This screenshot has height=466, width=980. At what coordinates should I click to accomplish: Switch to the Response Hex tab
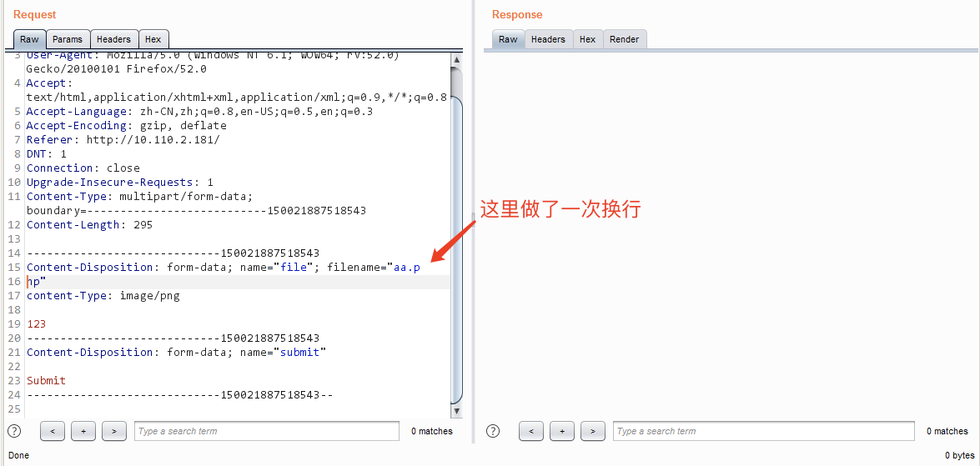point(587,38)
